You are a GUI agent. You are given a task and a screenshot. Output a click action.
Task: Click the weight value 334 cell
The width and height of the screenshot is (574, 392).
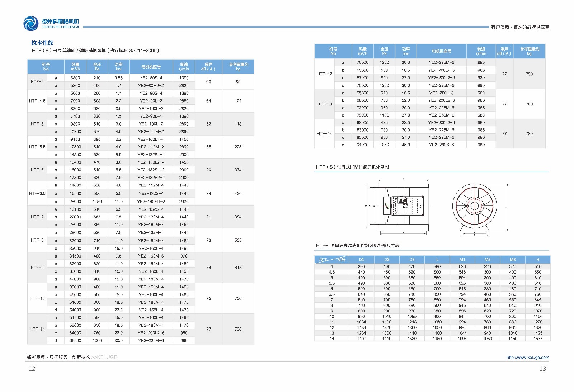click(x=238, y=170)
